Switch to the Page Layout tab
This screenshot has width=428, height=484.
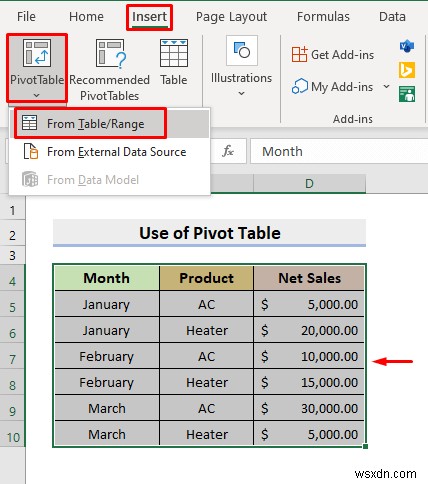pos(231,17)
